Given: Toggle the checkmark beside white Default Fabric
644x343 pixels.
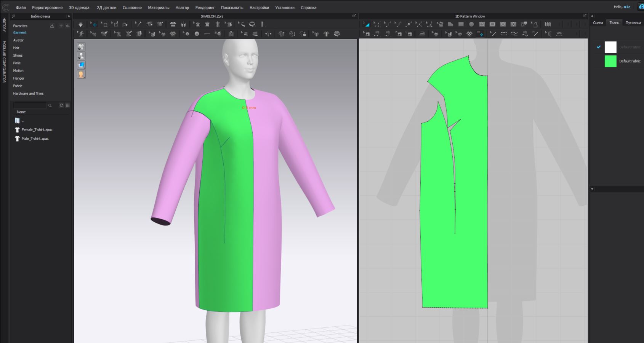Looking at the screenshot, I should tap(598, 47).
